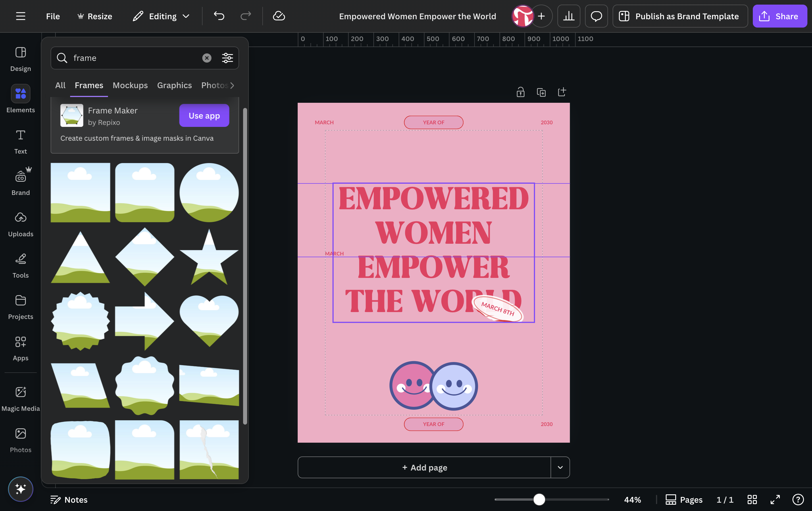Expand the Editing mode dropdown
The height and width of the screenshot is (511, 812).
tap(161, 16)
